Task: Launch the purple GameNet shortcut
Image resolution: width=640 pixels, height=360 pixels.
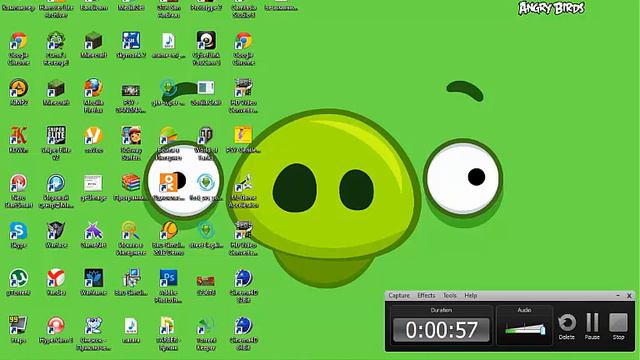Action: coord(93,231)
